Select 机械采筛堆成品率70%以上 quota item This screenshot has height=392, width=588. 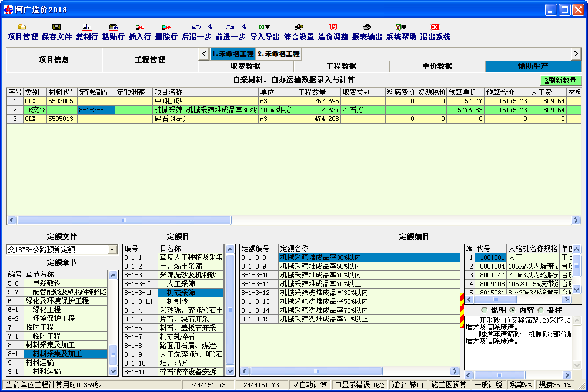tap(350, 284)
